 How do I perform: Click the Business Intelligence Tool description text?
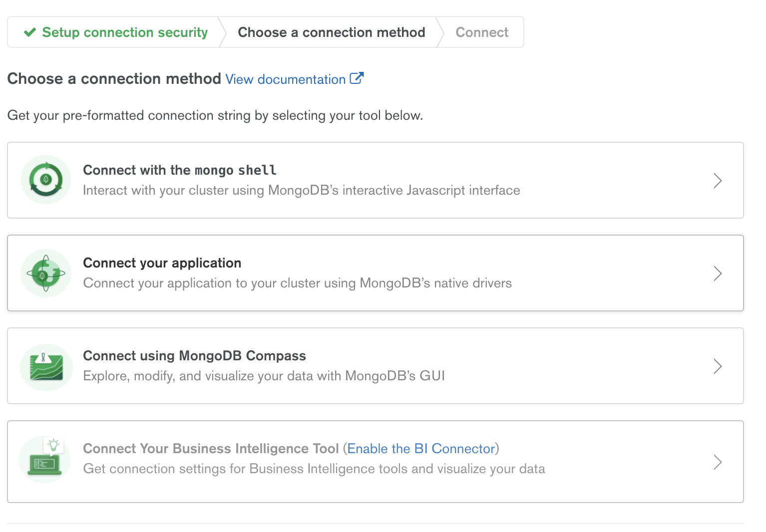coord(314,469)
